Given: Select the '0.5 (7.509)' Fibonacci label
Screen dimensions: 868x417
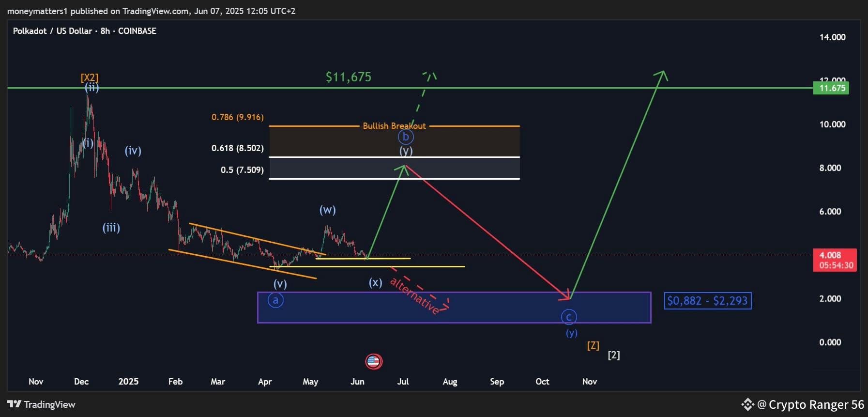Looking at the screenshot, I should click(242, 170).
